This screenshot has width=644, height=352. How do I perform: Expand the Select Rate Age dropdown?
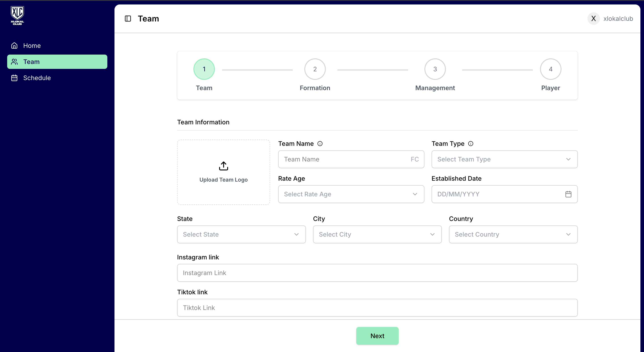coord(351,194)
